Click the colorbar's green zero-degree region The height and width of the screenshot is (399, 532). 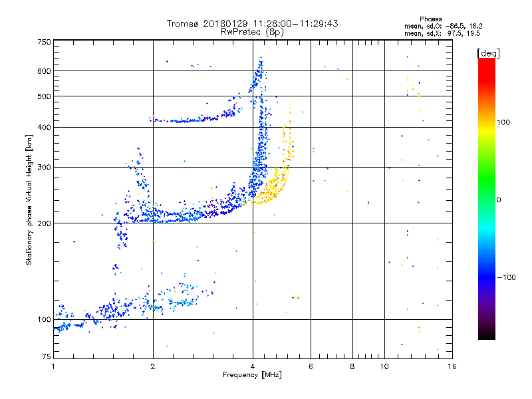(487, 190)
